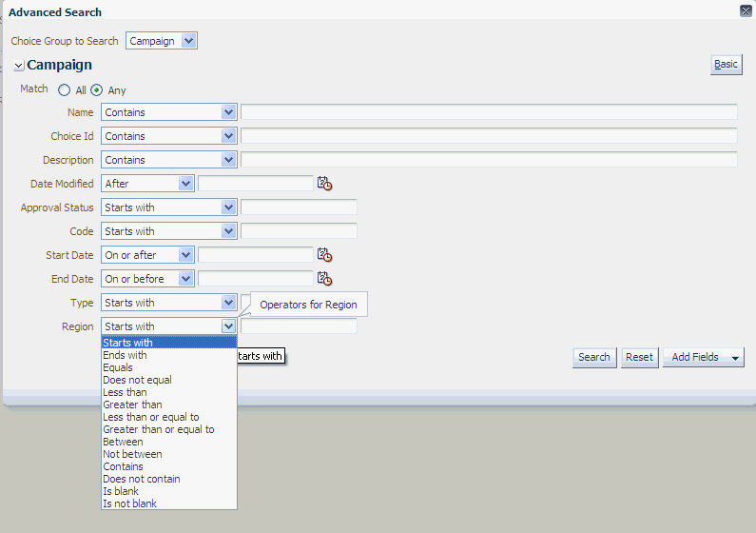756x533 pixels.
Task: Choose 'Not between' operator
Action: tap(168, 454)
